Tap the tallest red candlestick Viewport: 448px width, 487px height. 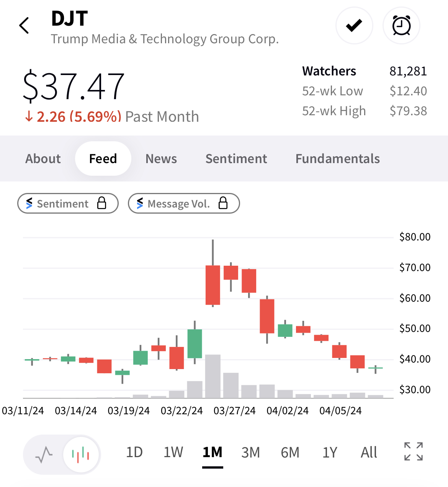pyautogui.click(x=213, y=285)
